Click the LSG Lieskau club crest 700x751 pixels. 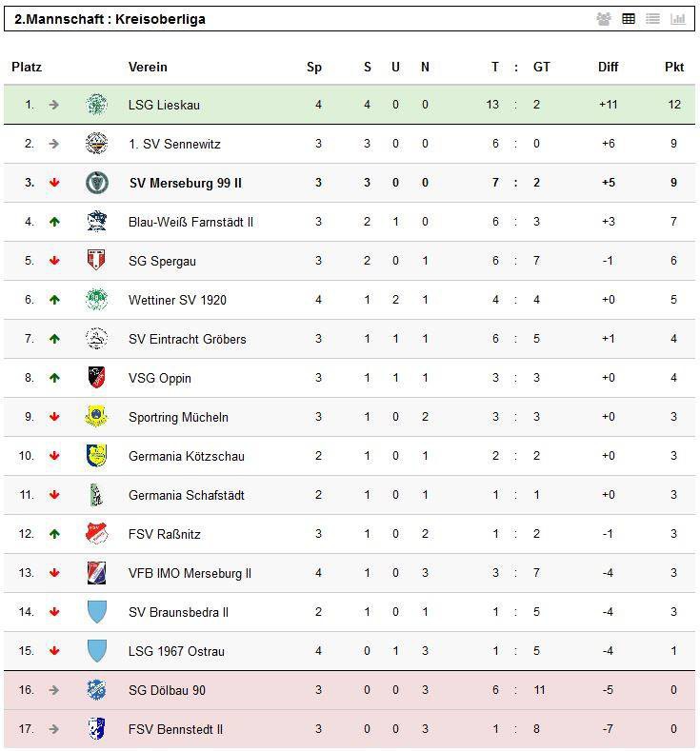coord(97,105)
